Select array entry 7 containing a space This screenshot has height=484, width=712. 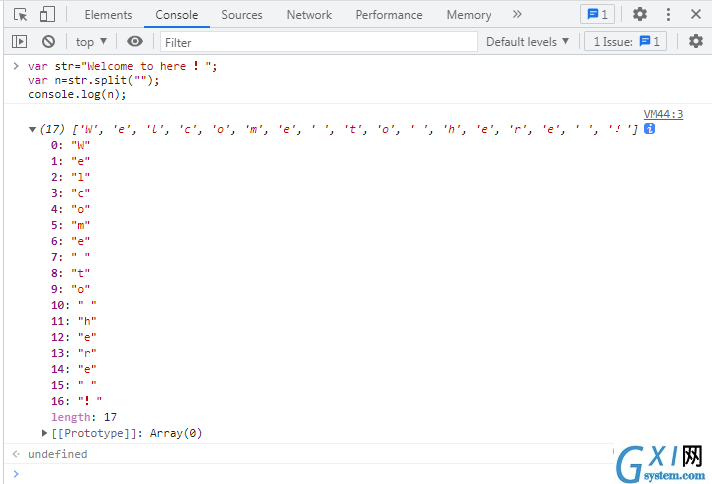pos(70,257)
